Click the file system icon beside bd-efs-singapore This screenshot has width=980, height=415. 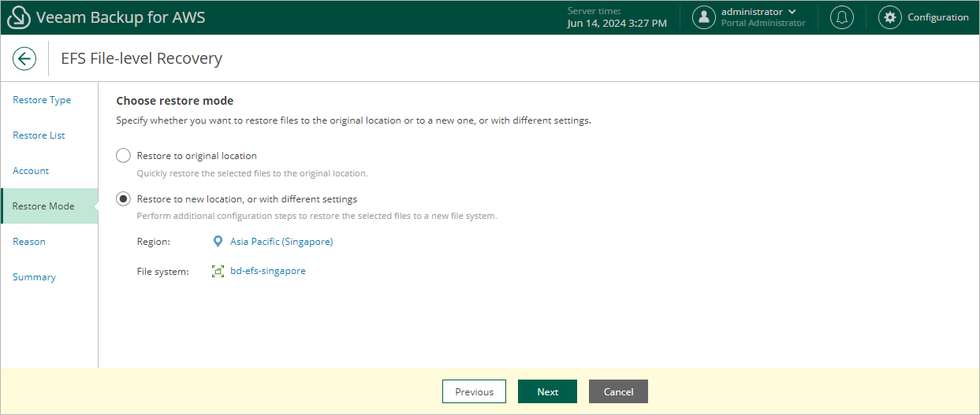(x=218, y=271)
